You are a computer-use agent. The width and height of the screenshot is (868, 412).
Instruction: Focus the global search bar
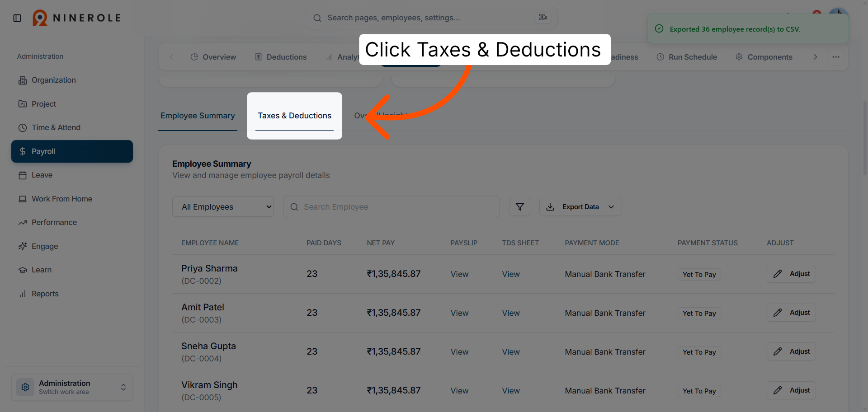tap(431, 18)
